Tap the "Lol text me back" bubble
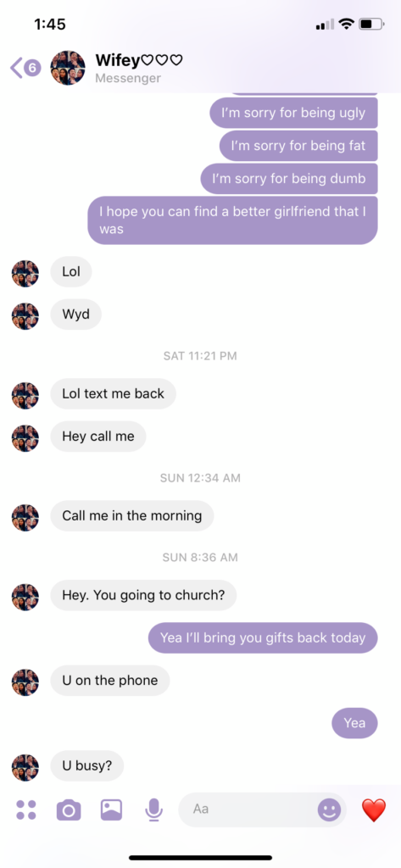The width and height of the screenshot is (401, 868). (x=113, y=393)
